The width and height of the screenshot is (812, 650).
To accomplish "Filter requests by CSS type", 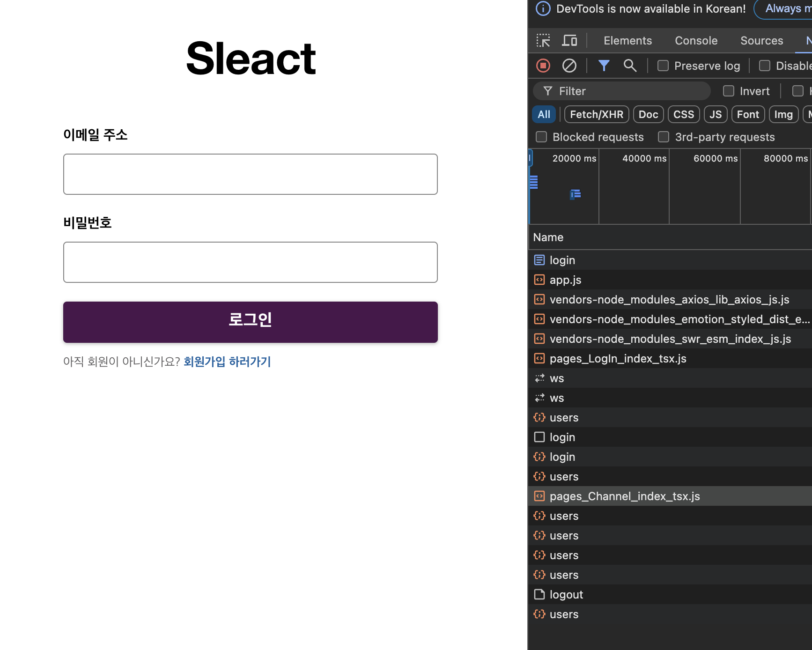I will [x=684, y=114].
